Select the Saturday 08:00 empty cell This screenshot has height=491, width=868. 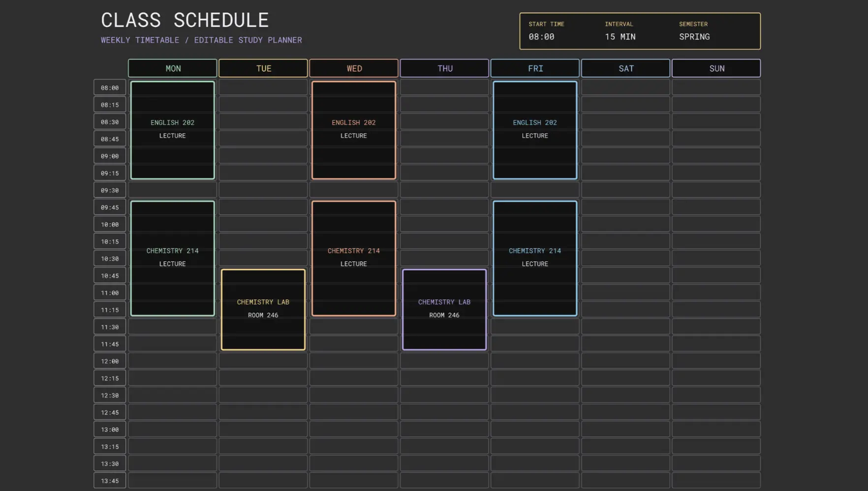pyautogui.click(x=625, y=87)
